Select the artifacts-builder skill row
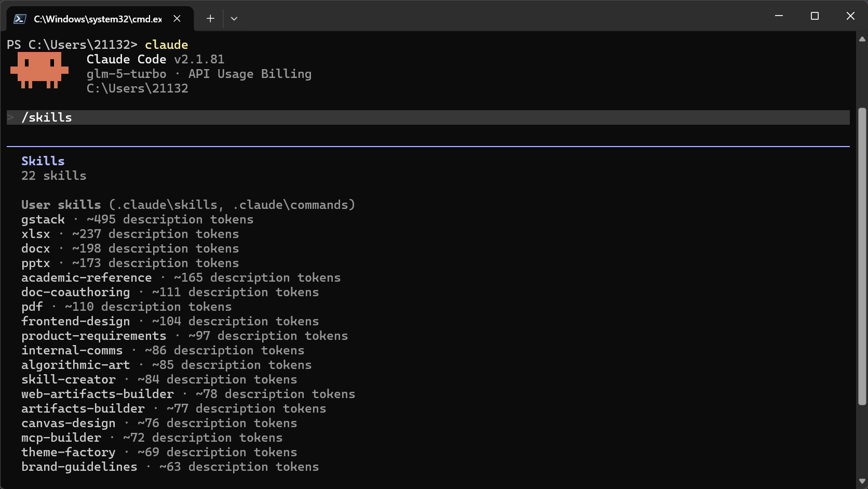Image resolution: width=868 pixels, height=489 pixels. tap(174, 408)
